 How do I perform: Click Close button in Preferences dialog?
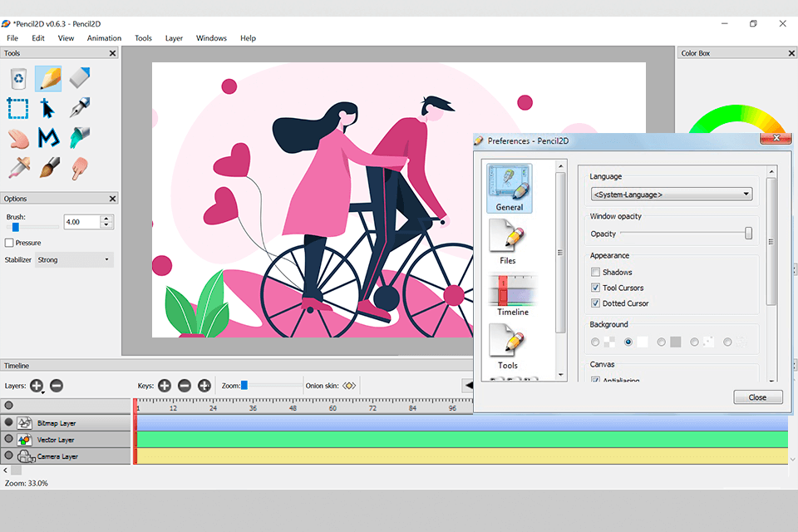click(758, 397)
